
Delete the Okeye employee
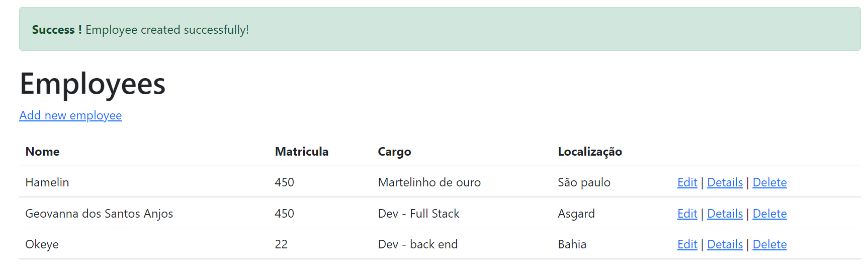tap(769, 244)
